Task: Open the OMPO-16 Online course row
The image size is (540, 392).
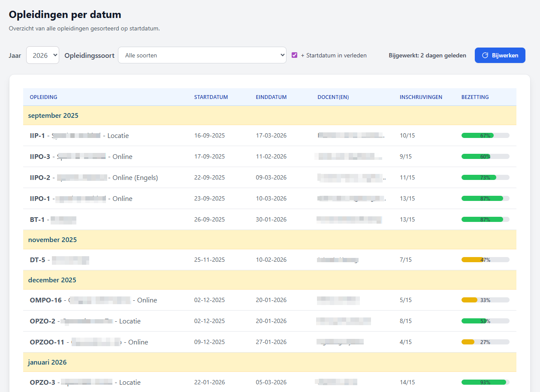Action: (x=93, y=300)
